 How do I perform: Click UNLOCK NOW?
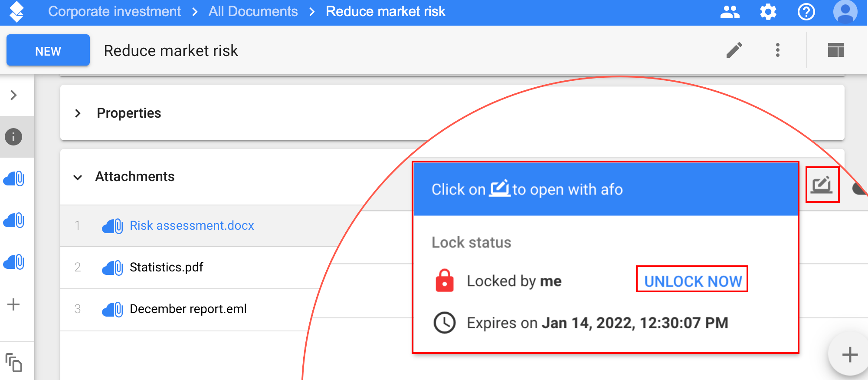pos(692,281)
